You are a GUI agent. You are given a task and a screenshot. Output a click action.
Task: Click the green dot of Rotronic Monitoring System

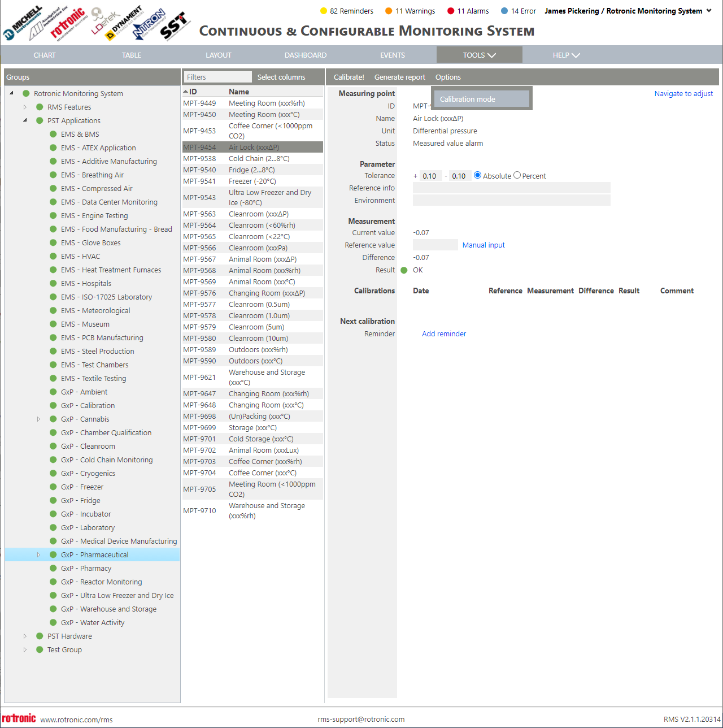26,93
